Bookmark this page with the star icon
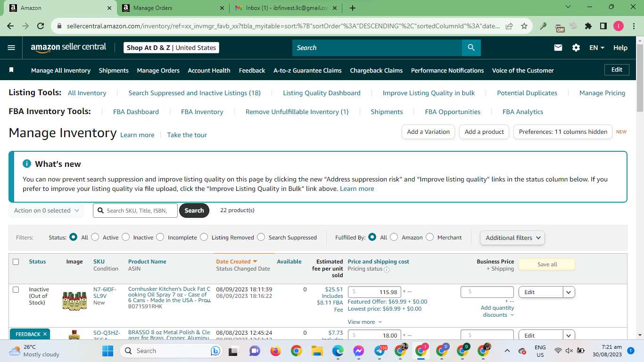 coord(524,26)
